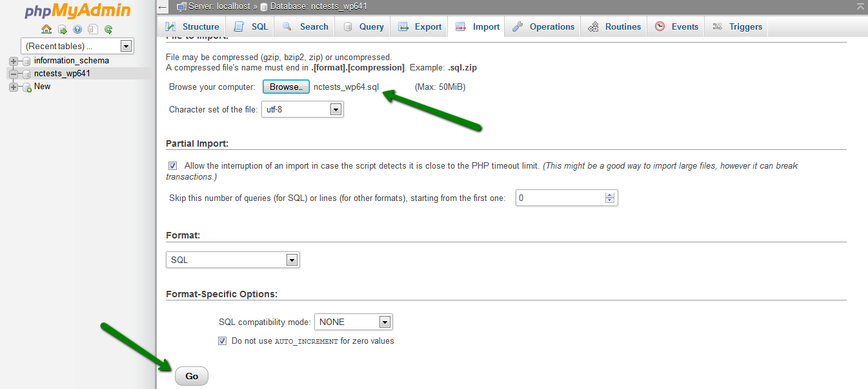Click the New database icon in tree

(26, 87)
